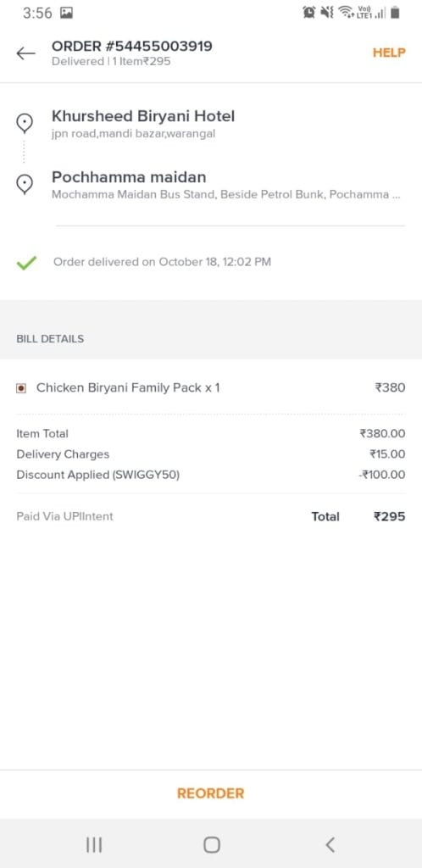Tap the Delivery Charges row

(x=211, y=454)
